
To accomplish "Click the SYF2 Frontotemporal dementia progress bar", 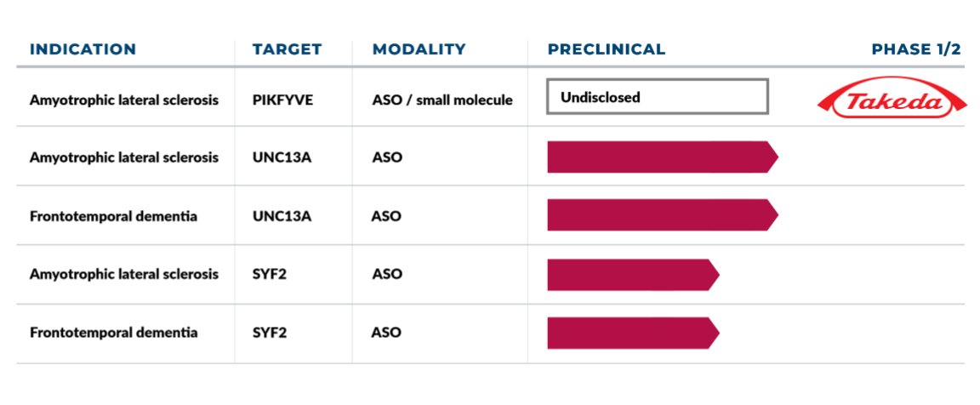I will (632, 333).
